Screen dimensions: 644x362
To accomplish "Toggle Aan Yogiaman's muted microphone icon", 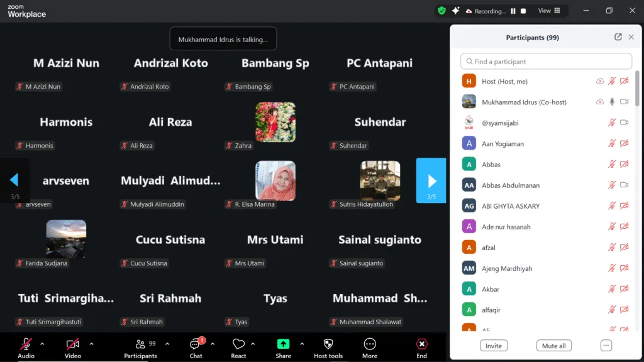I will tap(611, 143).
